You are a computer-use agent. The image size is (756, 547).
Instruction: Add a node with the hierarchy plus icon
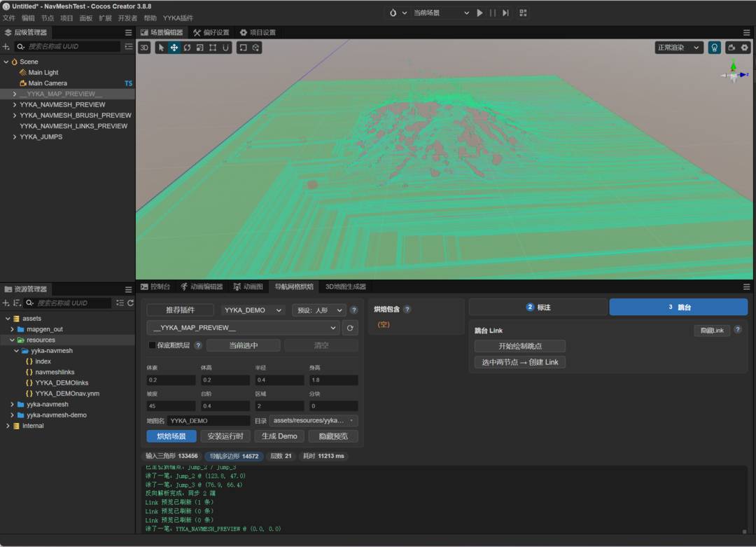coord(6,47)
